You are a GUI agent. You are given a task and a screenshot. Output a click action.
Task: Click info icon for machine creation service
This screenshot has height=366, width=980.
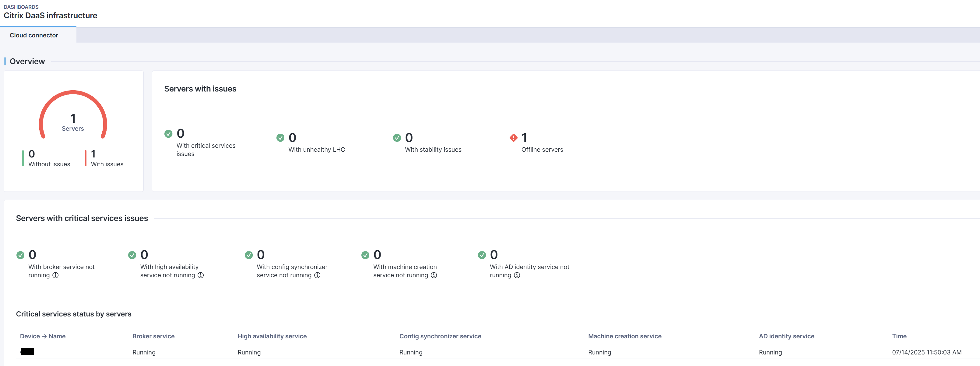tap(434, 275)
